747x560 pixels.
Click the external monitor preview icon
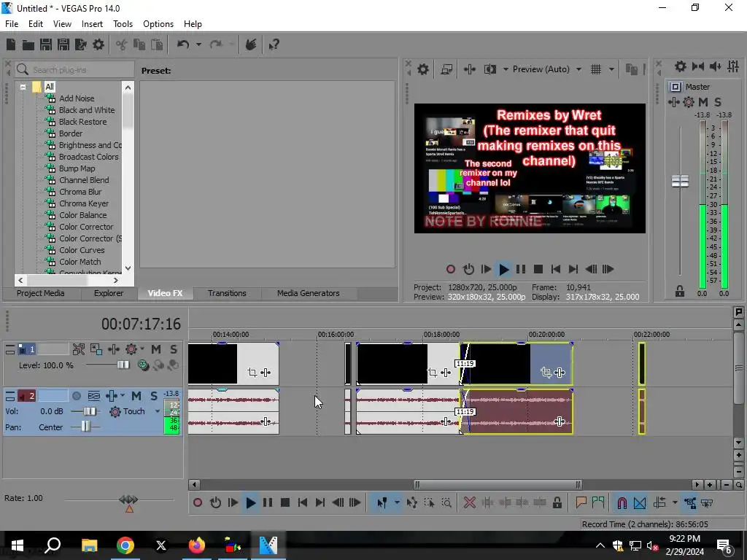click(446, 69)
